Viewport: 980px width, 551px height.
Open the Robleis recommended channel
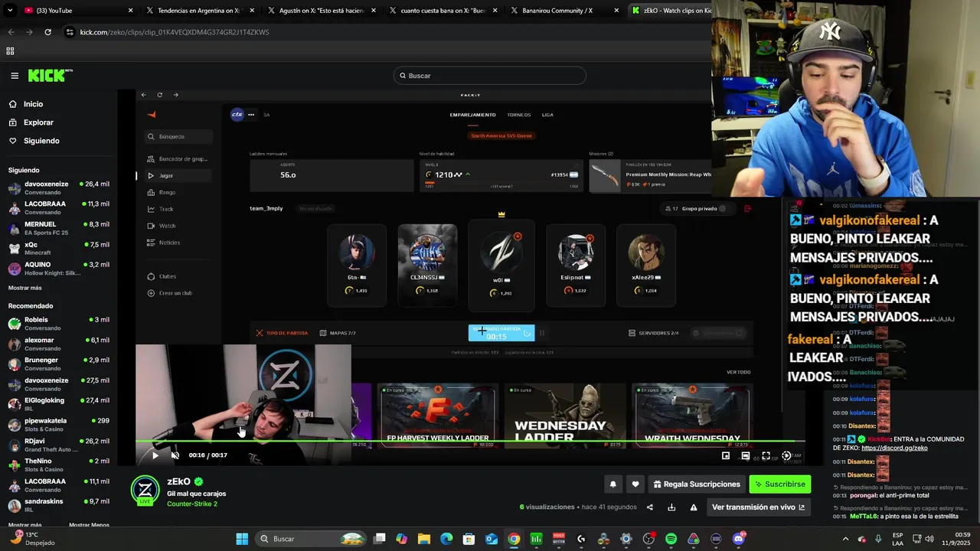60,323
